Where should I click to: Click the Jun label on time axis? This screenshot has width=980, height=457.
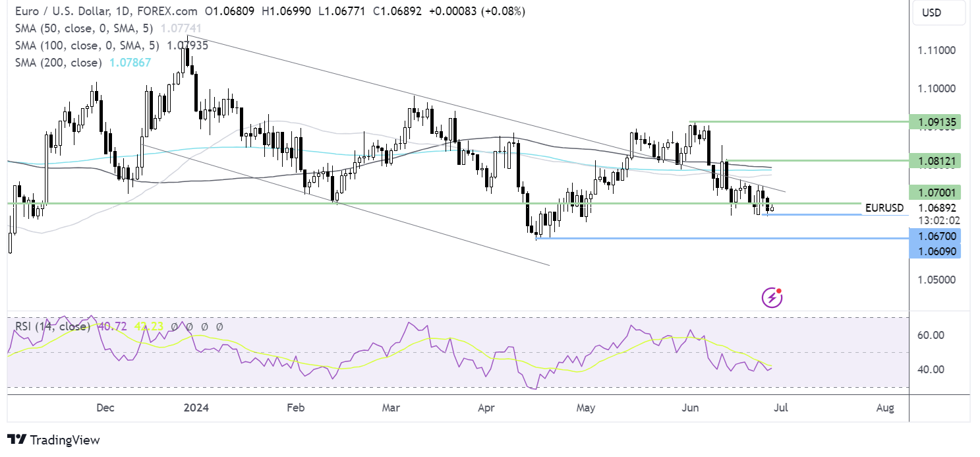point(690,408)
